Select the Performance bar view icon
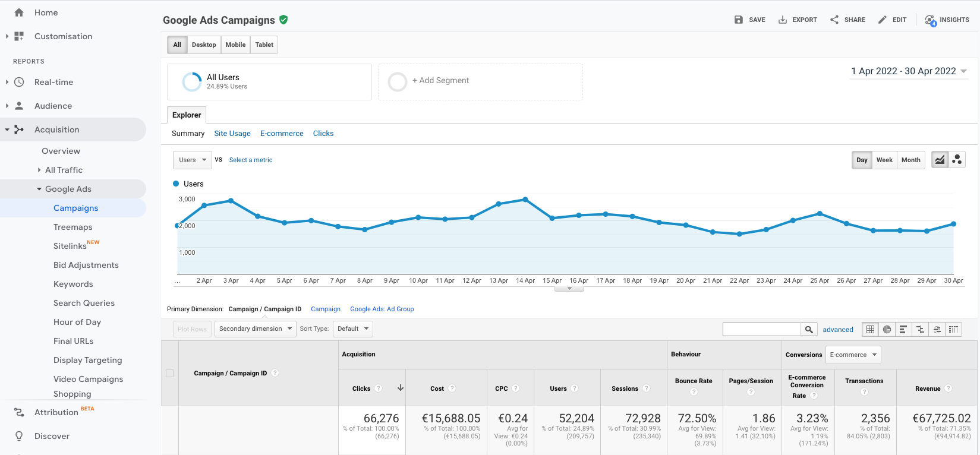The height and width of the screenshot is (455, 980). click(903, 330)
